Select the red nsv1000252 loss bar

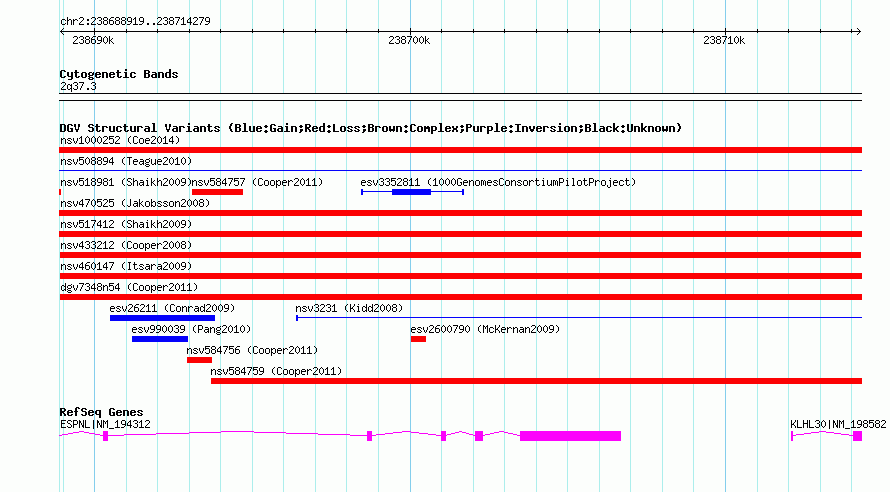click(460, 150)
